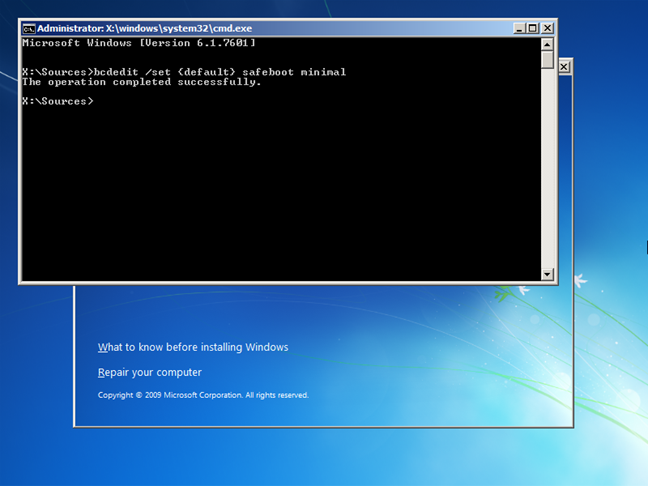Click the white bird wallpaper decoration

click(580, 280)
